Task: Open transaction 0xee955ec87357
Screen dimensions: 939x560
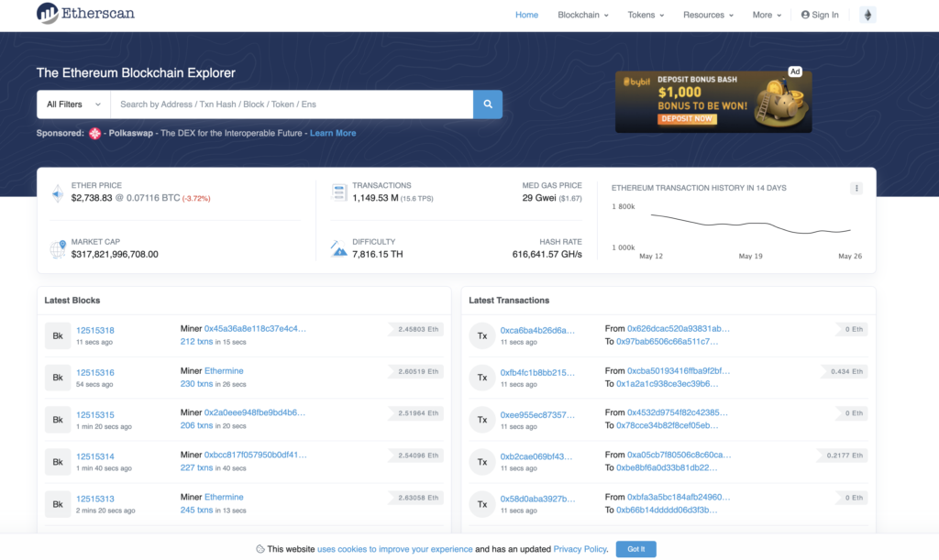Action: click(x=537, y=414)
